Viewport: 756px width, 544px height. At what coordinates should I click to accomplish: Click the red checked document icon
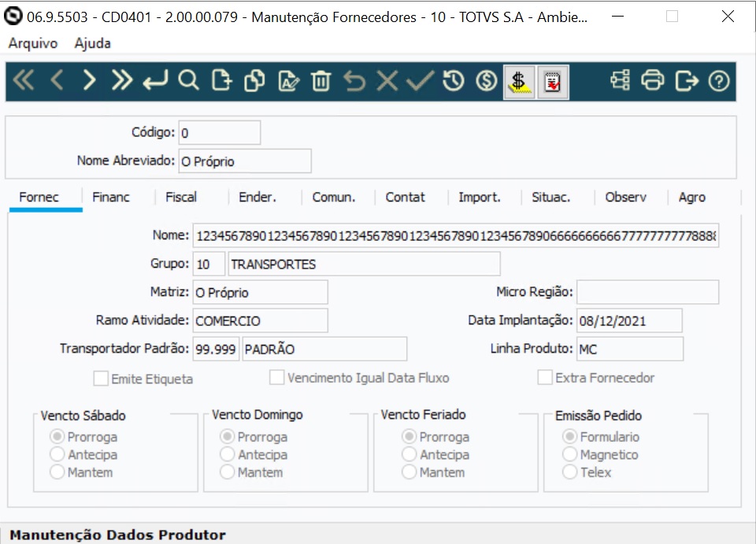coord(553,82)
